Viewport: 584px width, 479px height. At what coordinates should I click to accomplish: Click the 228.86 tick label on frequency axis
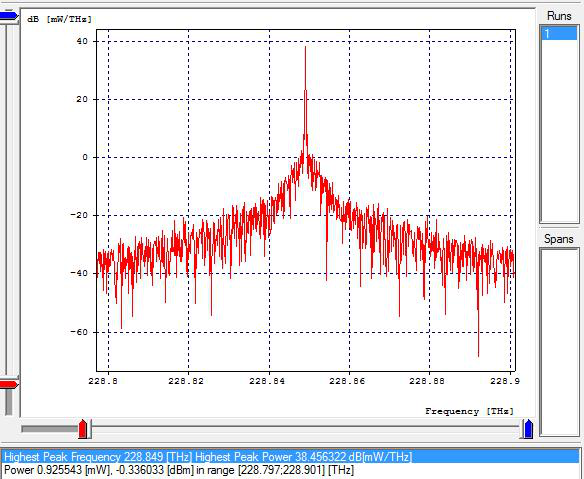click(x=347, y=381)
